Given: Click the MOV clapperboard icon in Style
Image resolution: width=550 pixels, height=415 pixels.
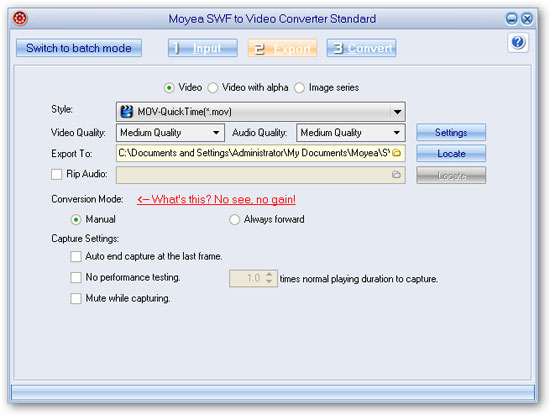Looking at the screenshot, I should [126, 112].
